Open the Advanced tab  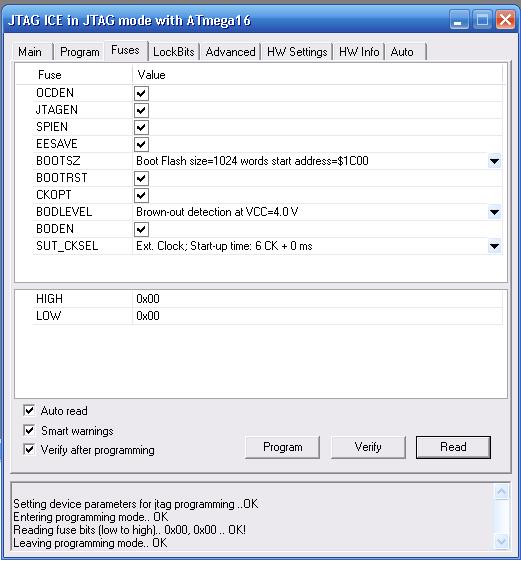230,52
